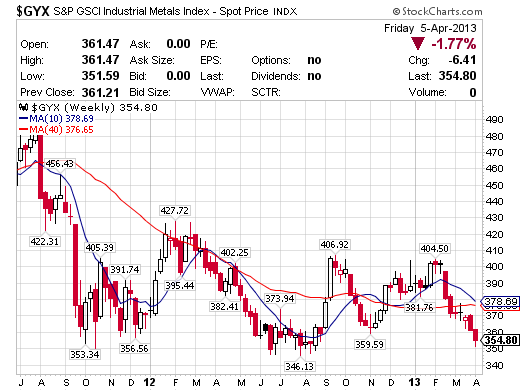Click the Options value no
Image resolution: width=520 pixels, height=391 pixels.
[x=314, y=60]
